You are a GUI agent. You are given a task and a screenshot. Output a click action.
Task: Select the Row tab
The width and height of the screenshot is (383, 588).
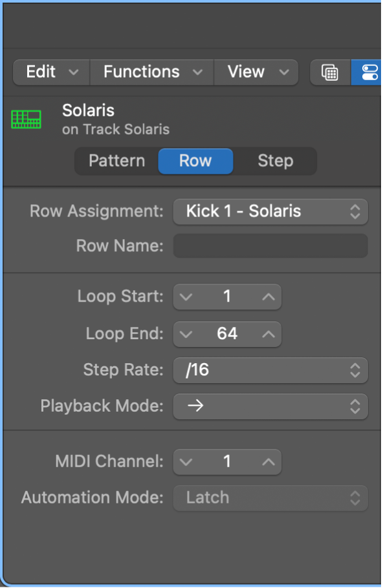(195, 161)
